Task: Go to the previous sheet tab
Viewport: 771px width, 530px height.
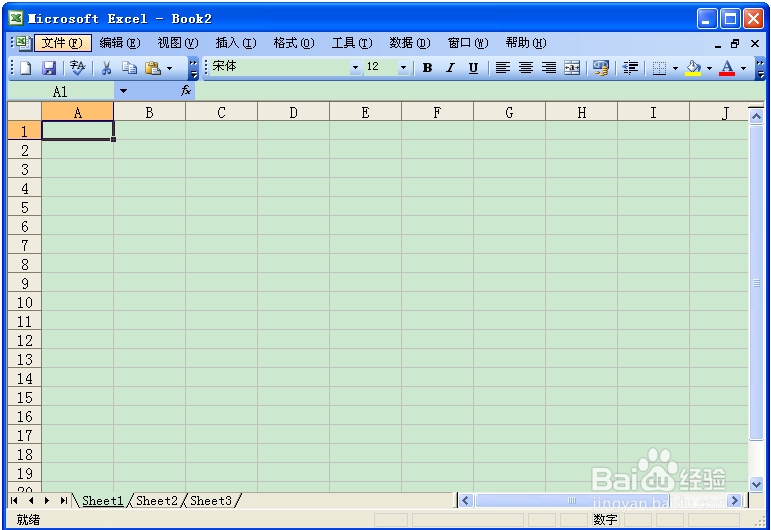Action: (31, 501)
